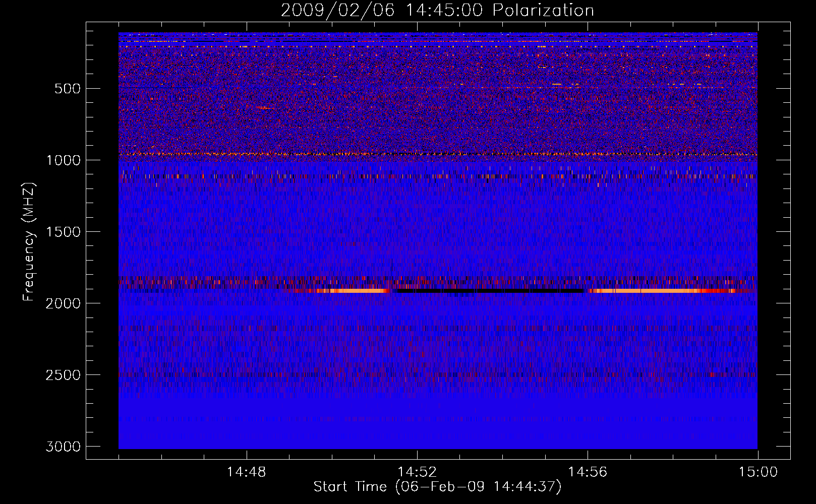Click the plot title '2009/02/06 14:45:00 Polarization'
816x504 pixels.
[437, 11]
